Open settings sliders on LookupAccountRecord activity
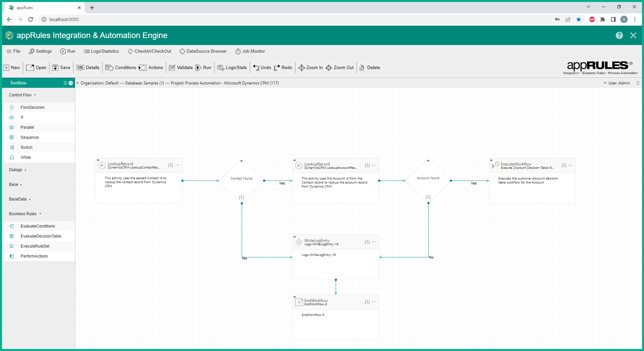Image resolution: width=644 pixels, height=351 pixels. coord(367,165)
